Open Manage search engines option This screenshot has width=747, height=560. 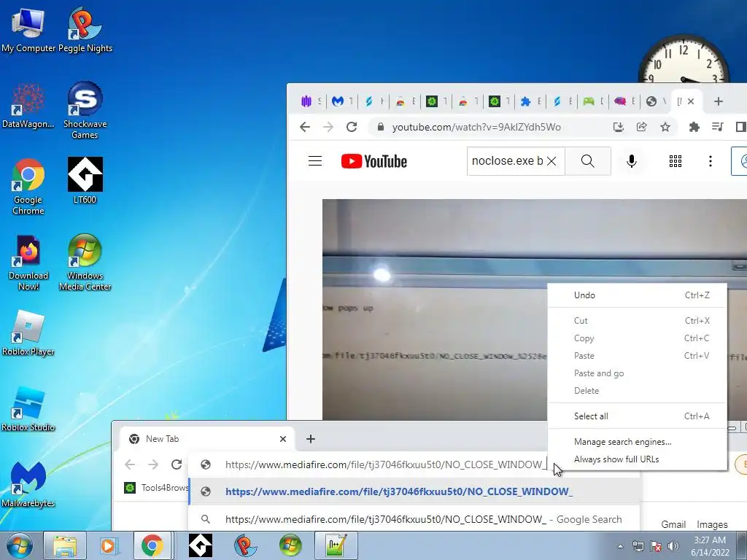click(638, 442)
